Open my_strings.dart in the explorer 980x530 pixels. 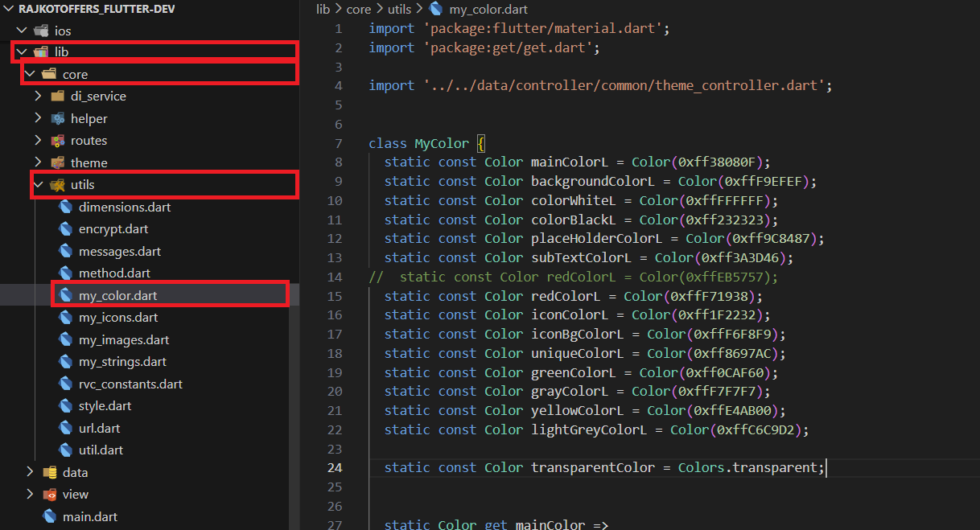pyautogui.click(x=122, y=361)
